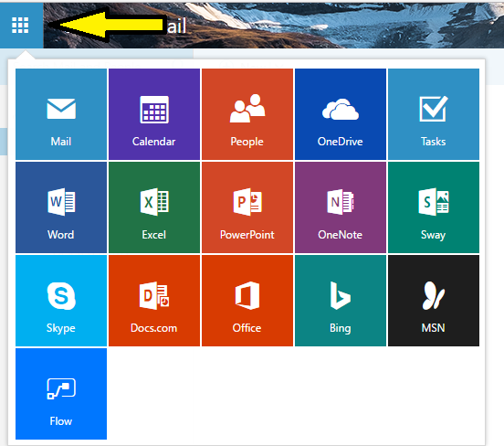Launch the Flow app tile
Screen dimensions: 504x446
point(61,394)
